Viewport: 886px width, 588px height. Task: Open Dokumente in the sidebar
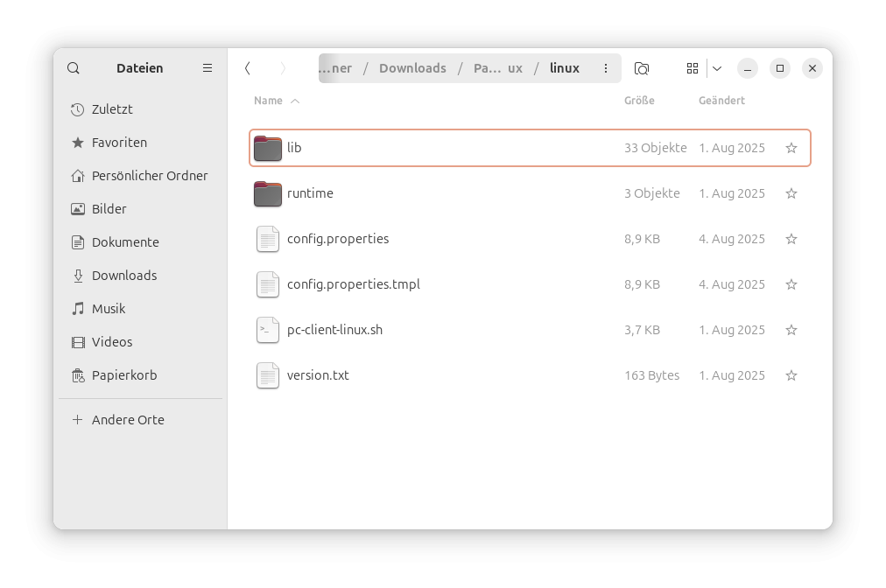(140, 243)
